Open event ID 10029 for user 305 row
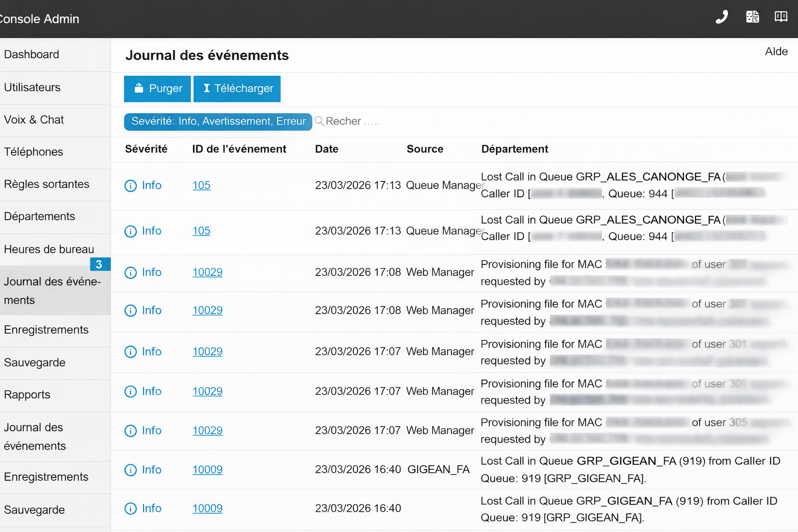This screenshot has width=798, height=532. (x=207, y=431)
